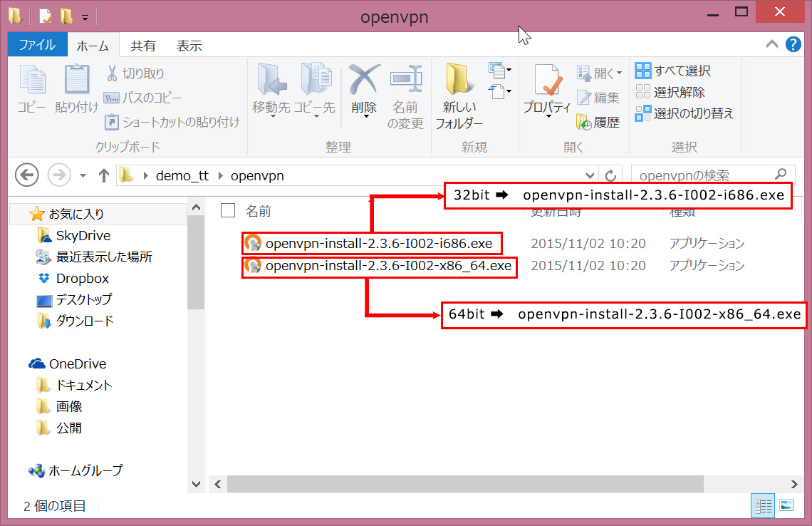Collapse the ribbon with the chevron
The width and height of the screenshot is (812, 526).
(771, 45)
